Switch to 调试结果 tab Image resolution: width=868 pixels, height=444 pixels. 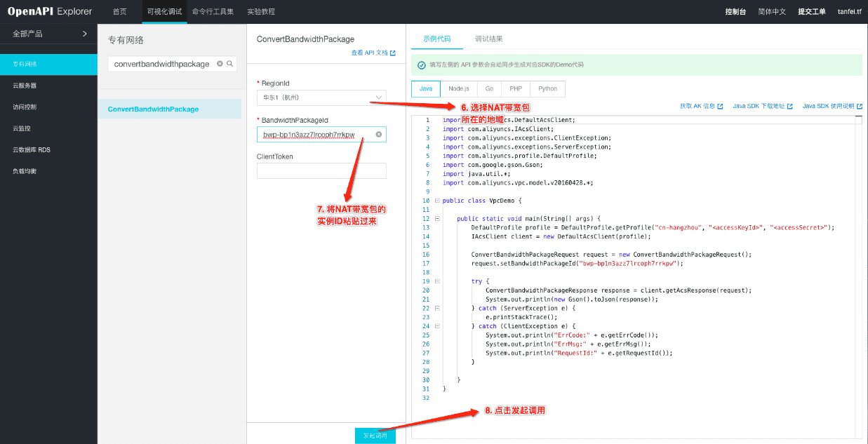pos(489,39)
